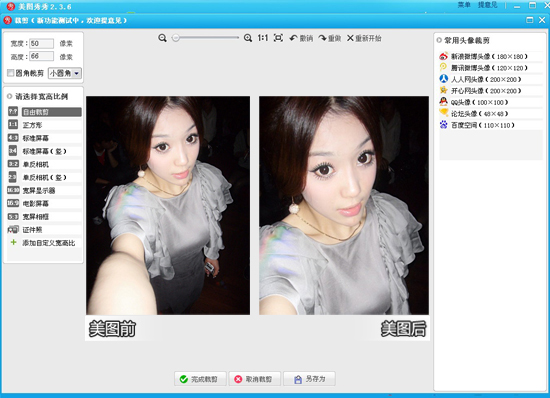Set view to 1:1 actual size
This screenshot has width=550, height=398.
click(263, 38)
